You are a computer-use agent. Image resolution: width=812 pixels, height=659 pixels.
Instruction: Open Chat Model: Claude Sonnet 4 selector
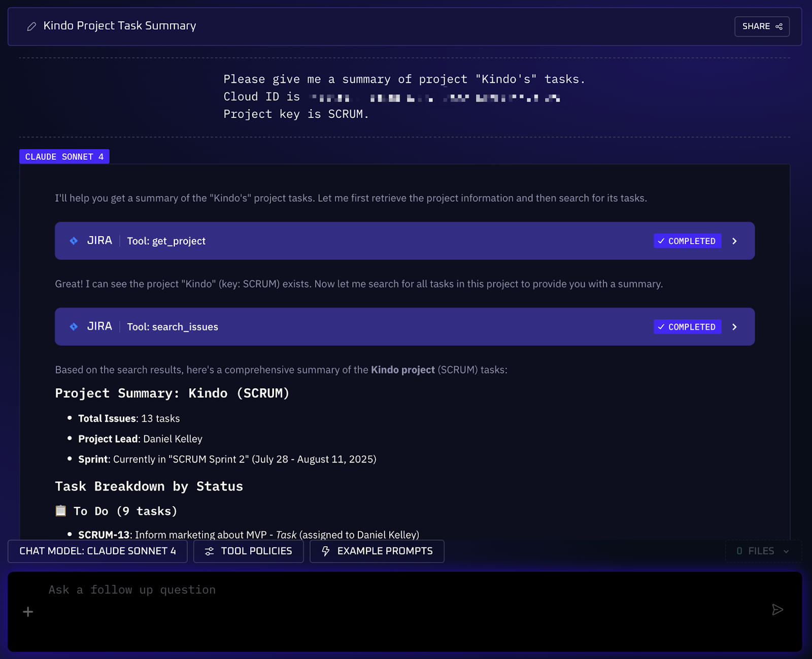pyautogui.click(x=97, y=551)
